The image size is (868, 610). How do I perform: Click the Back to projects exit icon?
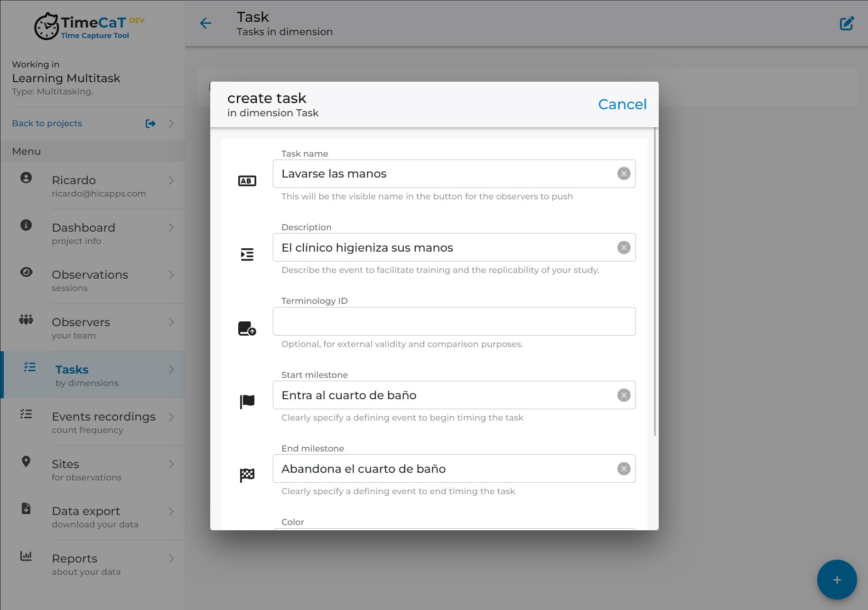pos(150,123)
